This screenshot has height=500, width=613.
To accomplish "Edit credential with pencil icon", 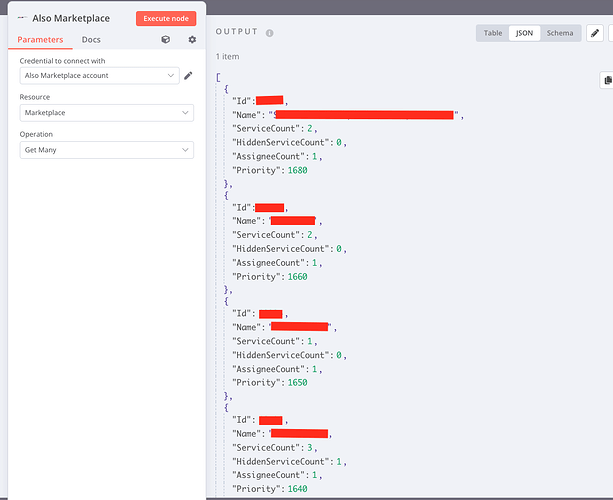I will click(x=188, y=75).
